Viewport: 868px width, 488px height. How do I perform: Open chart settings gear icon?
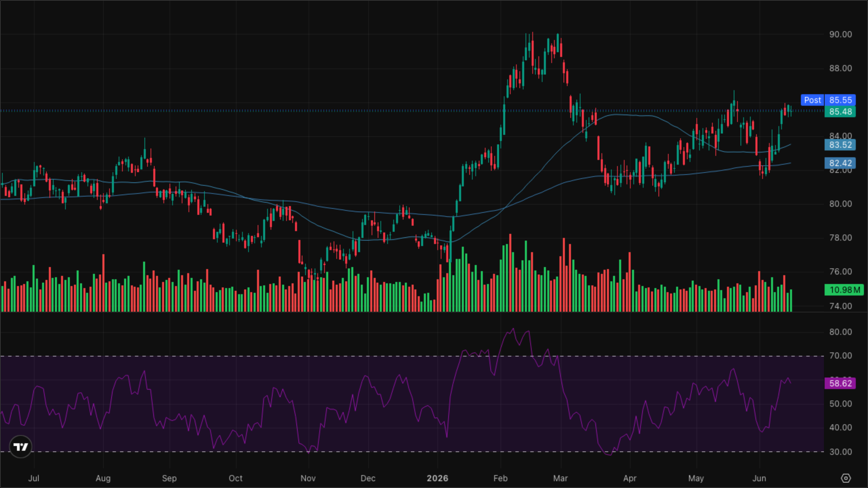click(x=846, y=478)
